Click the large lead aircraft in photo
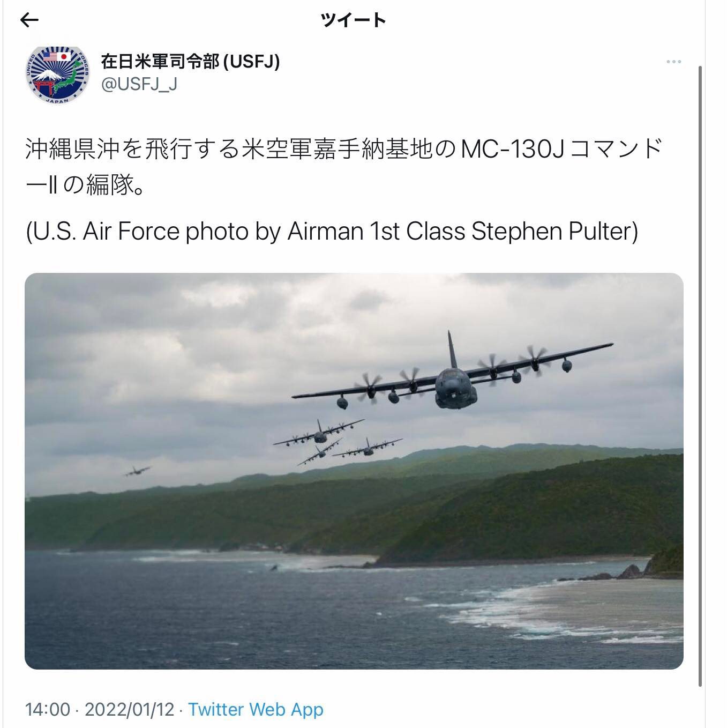Viewport: 727px width, 728px height. 453,374
